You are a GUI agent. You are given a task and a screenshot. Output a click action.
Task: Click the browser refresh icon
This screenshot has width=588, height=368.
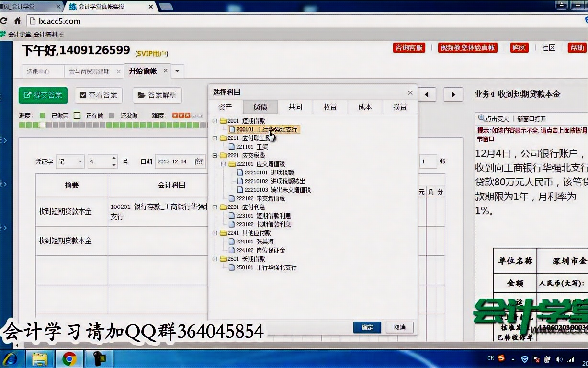click(x=4, y=21)
